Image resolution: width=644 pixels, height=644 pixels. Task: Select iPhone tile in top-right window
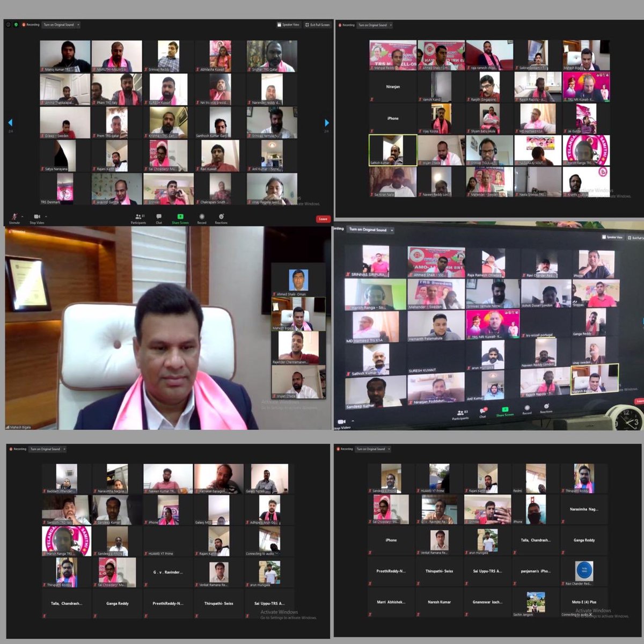(393, 119)
